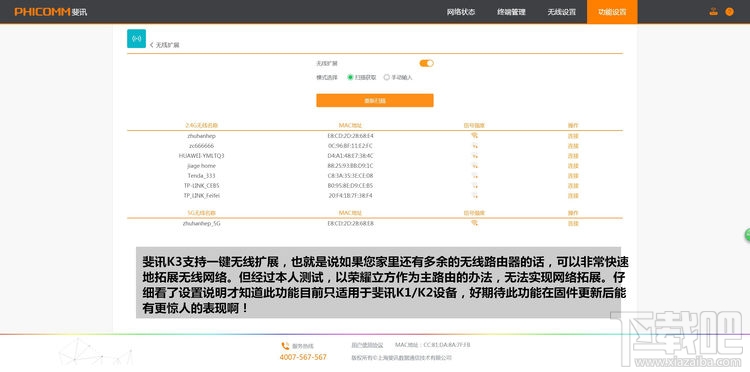750x372 pixels.
Task: Click the orange round icon at top right
Action: [729, 12]
